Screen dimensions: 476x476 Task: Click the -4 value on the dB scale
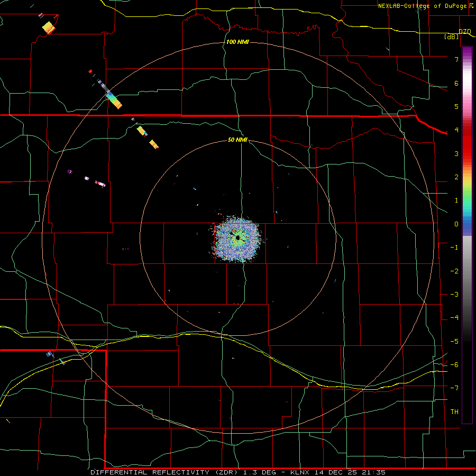pos(454,318)
